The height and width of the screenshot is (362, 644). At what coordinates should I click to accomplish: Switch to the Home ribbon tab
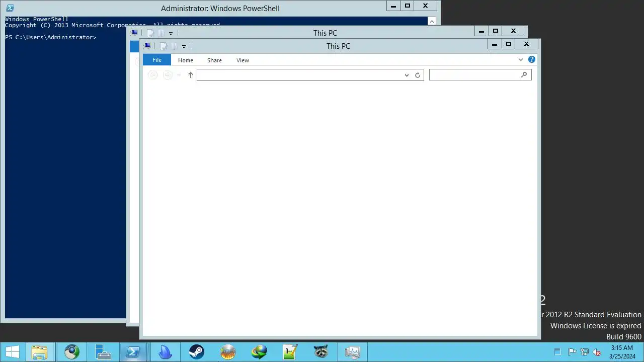click(x=186, y=60)
